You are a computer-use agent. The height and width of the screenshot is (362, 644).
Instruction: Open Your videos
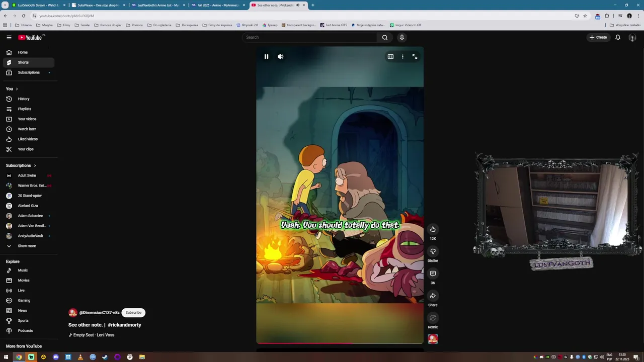pos(29,119)
